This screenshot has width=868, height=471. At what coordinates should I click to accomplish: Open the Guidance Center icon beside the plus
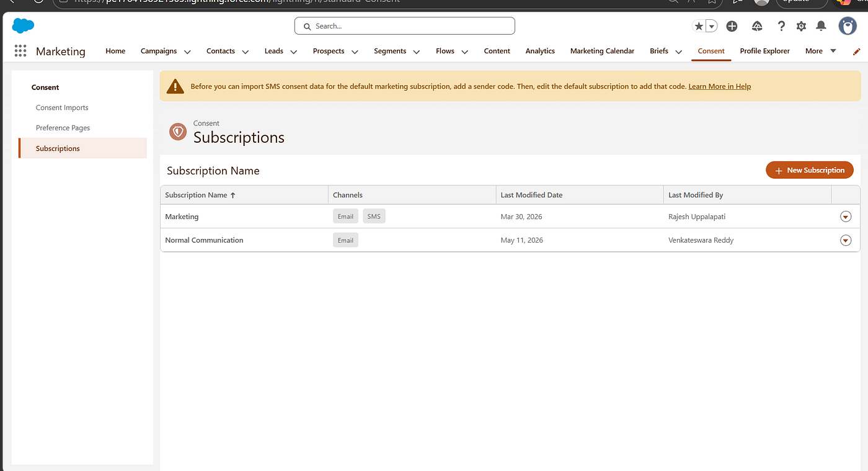coord(756,26)
